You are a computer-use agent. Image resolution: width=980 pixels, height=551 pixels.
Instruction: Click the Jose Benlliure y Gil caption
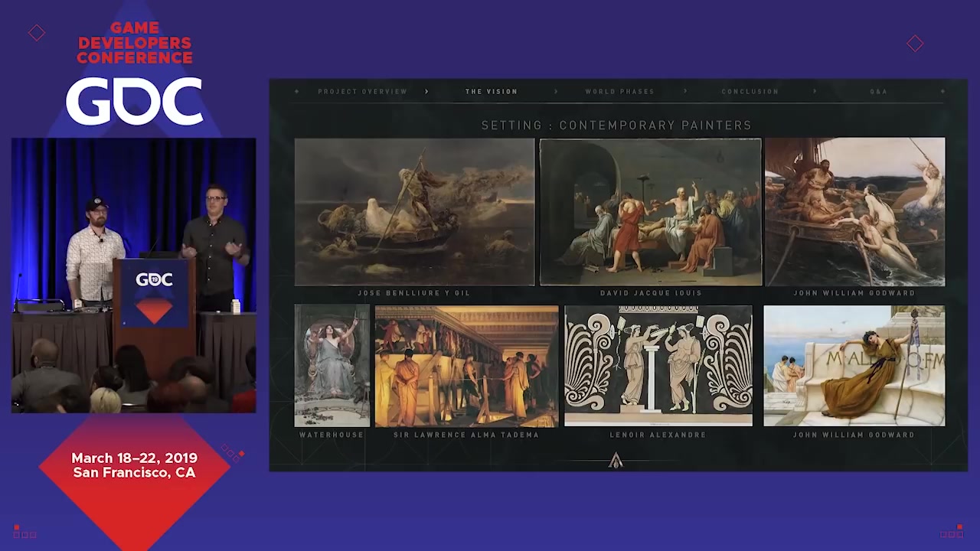[x=414, y=293]
